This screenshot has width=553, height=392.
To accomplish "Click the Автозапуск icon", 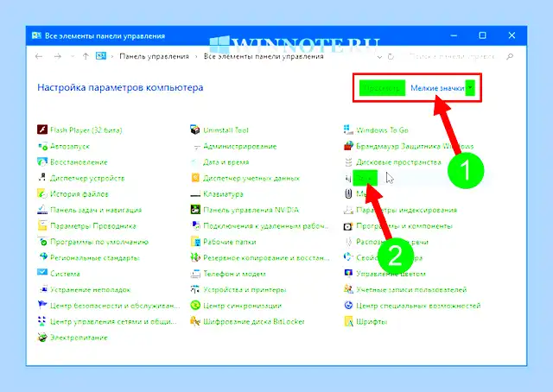I will click(x=42, y=146).
